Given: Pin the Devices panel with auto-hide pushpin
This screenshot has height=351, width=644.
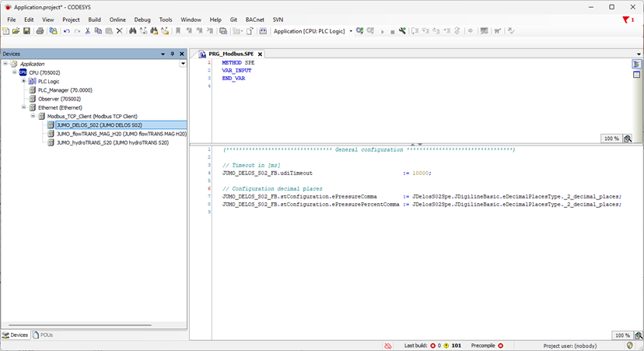Looking at the screenshot, I should tap(172, 54).
